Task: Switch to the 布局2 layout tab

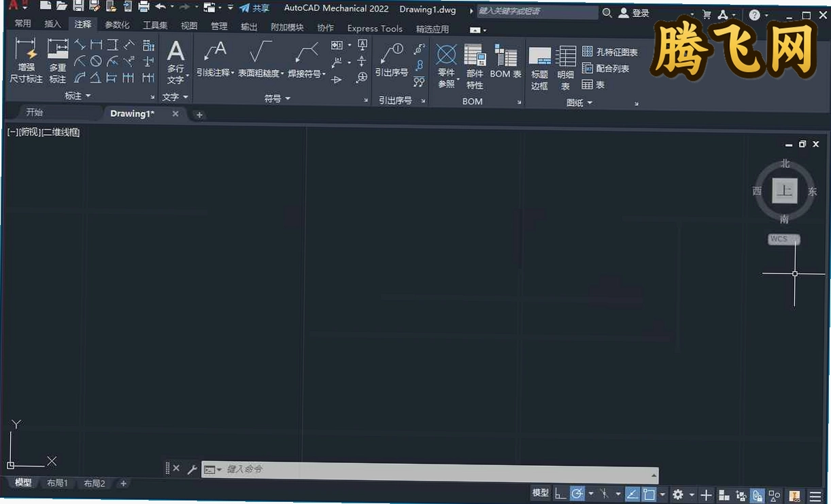Action: click(x=94, y=484)
